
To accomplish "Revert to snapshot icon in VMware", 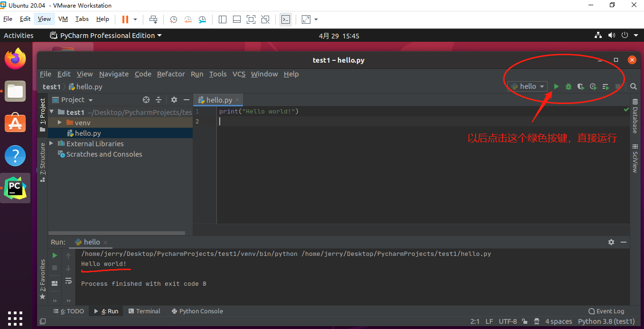I will 188,19.
